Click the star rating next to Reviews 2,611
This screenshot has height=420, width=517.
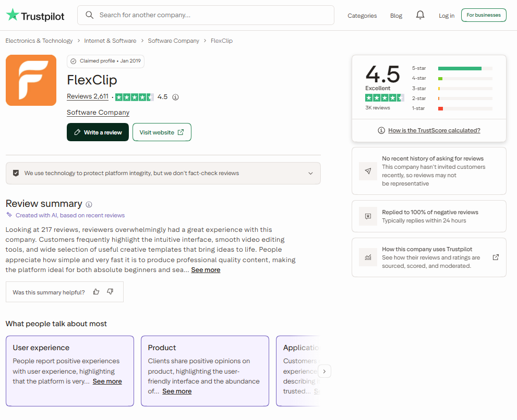135,97
